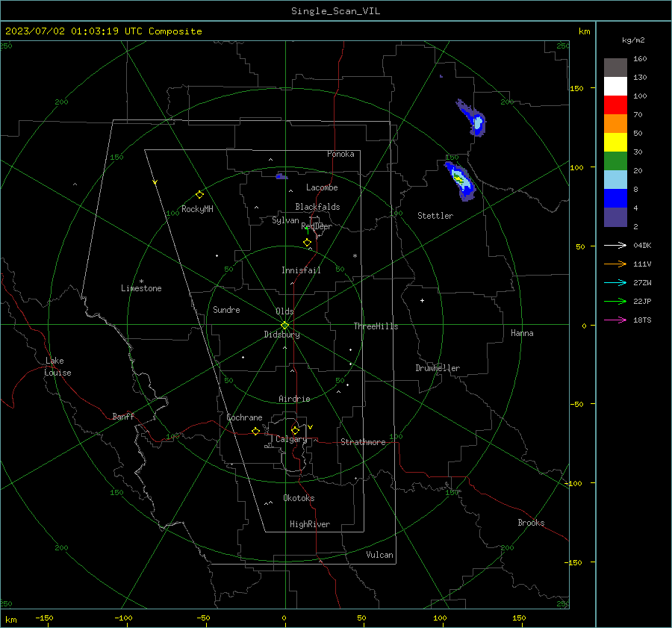This screenshot has width=672, height=628.
Task: Click the Limestone label
Action: [x=141, y=288]
